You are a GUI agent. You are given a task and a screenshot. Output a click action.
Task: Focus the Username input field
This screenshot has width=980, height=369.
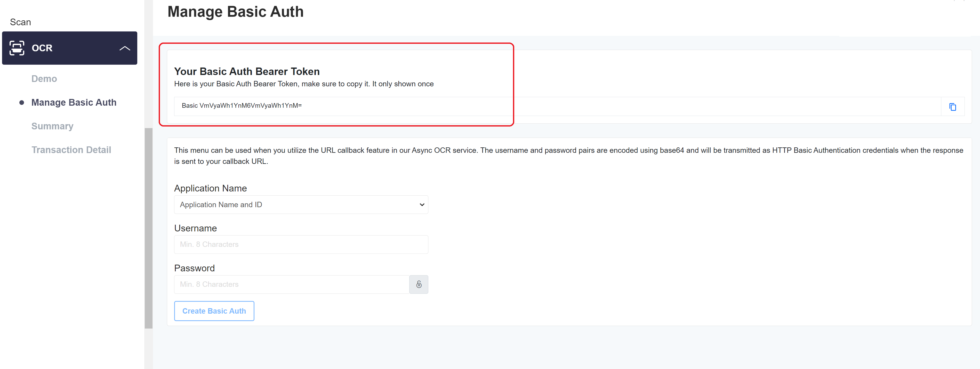point(301,244)
